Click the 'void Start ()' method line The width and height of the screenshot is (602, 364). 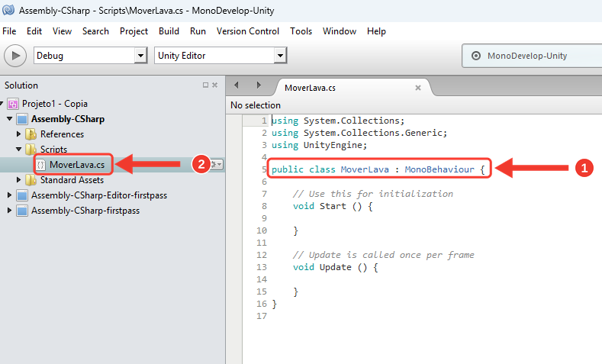pyautogui.click(x=333, y=206)
